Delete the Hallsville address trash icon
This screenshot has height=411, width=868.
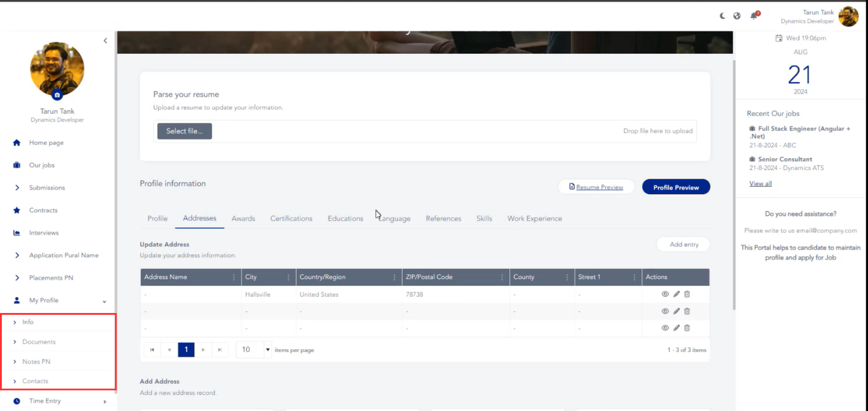687,294
